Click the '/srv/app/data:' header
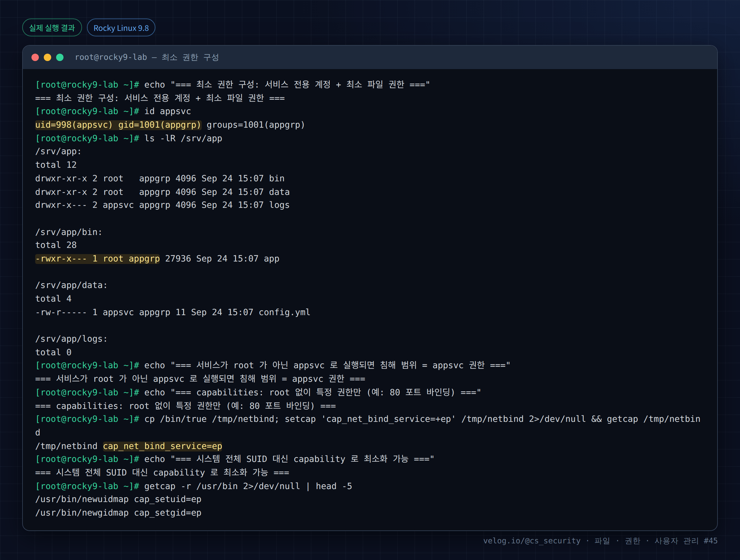Screen dimensions: 740x560 [71, 285]
